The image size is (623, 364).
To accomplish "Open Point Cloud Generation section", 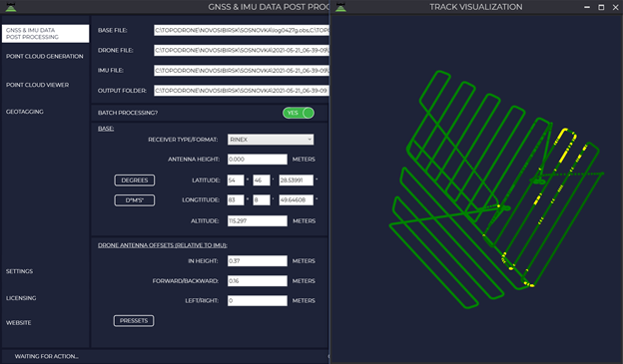I will pyautogui.click(x=45, y=57).
